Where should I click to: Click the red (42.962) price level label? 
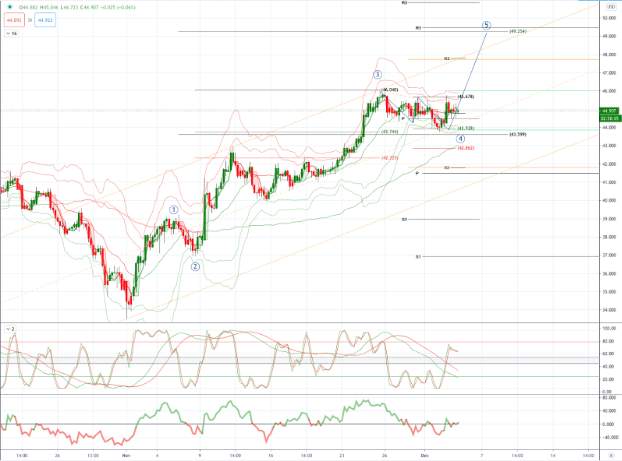[x=466, y=148]
